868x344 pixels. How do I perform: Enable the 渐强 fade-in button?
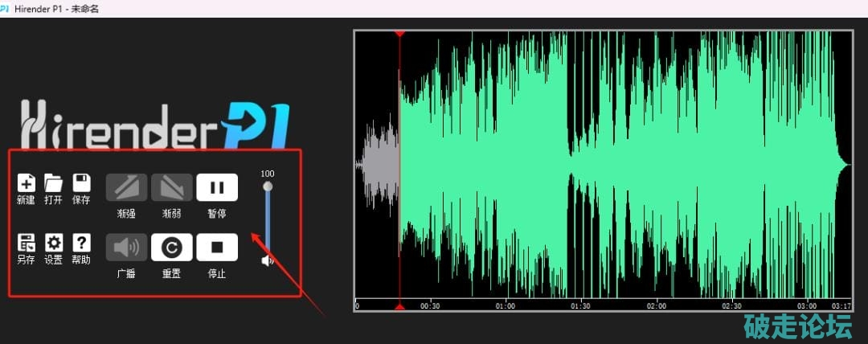click(127, 187)
